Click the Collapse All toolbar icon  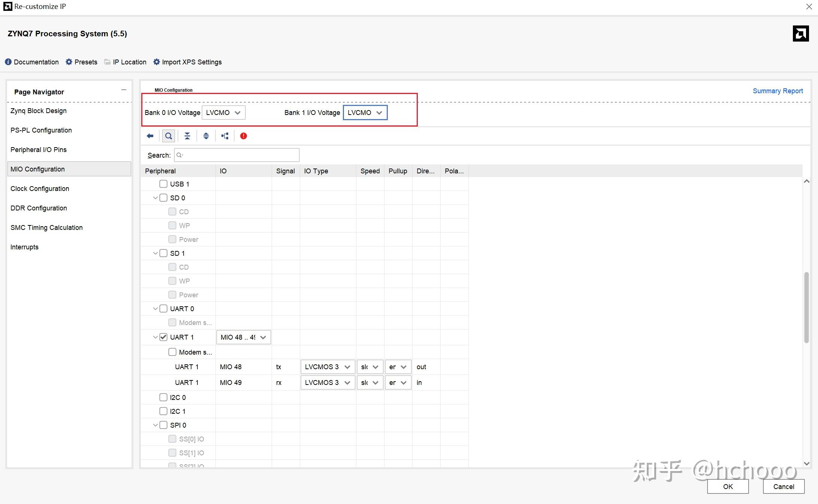[x=187, y=136]
